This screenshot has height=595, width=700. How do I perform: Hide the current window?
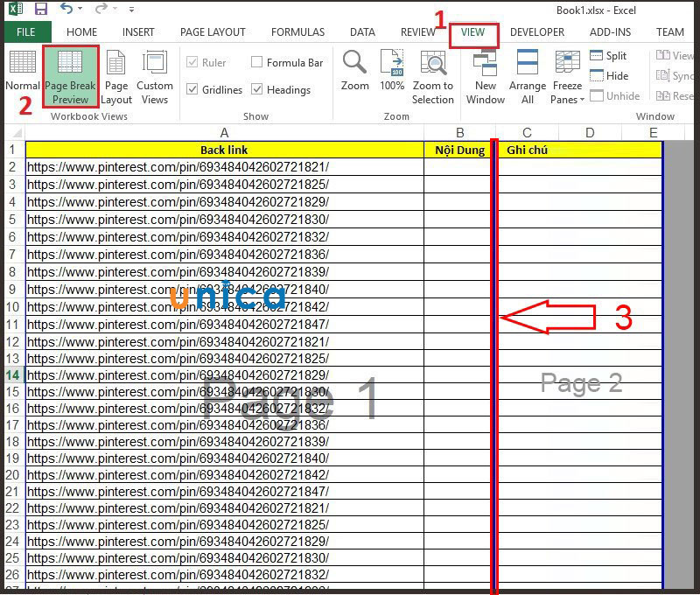tap(609, 76)
